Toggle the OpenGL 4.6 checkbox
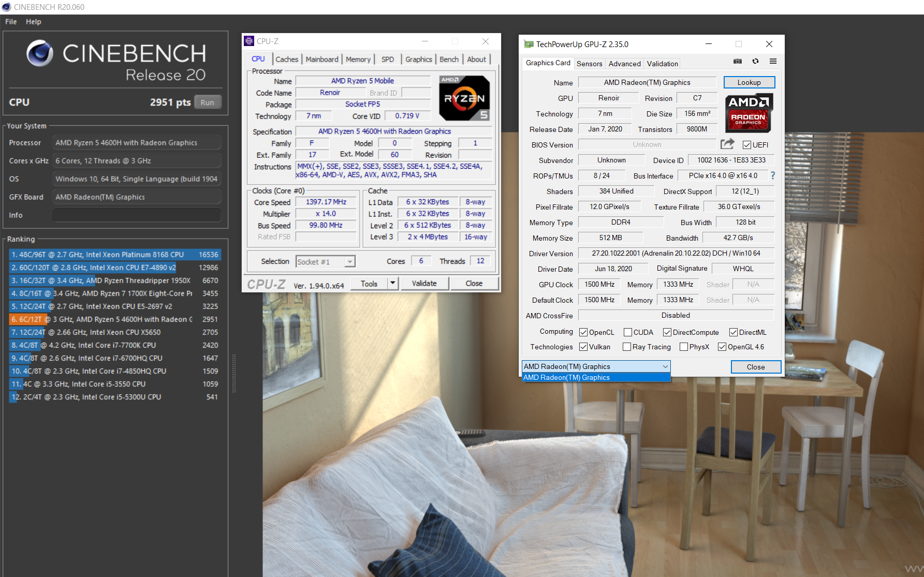Image resolution: width=924 pixels, height=577 pixels. tap(722, 347)
